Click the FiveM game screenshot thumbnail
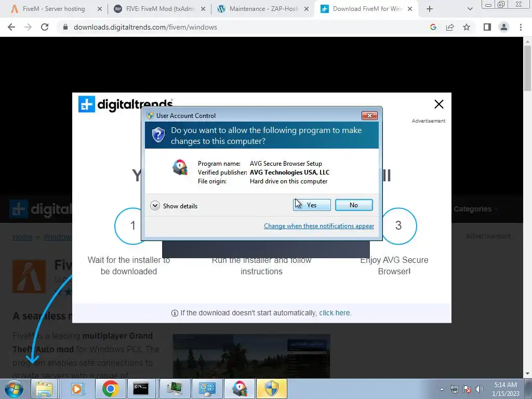Screen dimensions: 532x399 [251, 356]
